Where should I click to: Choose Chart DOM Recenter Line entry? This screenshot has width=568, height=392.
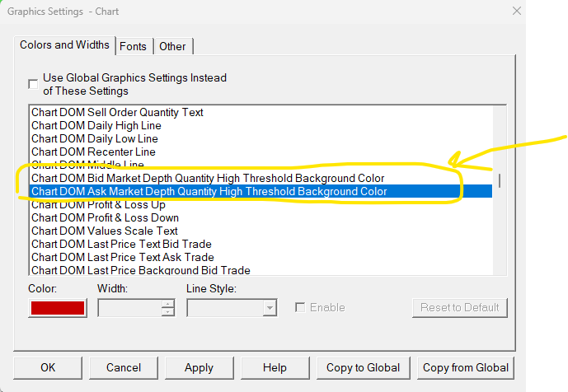point(93,152)
